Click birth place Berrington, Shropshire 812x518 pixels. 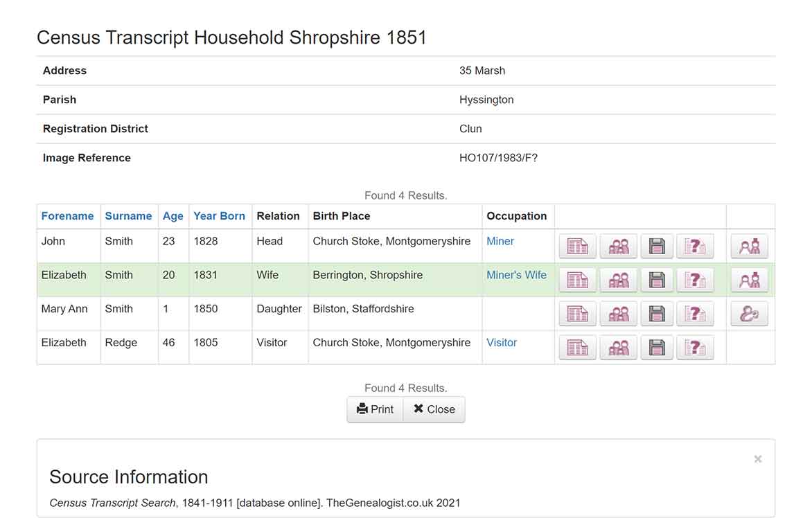[x=368, y=275]
